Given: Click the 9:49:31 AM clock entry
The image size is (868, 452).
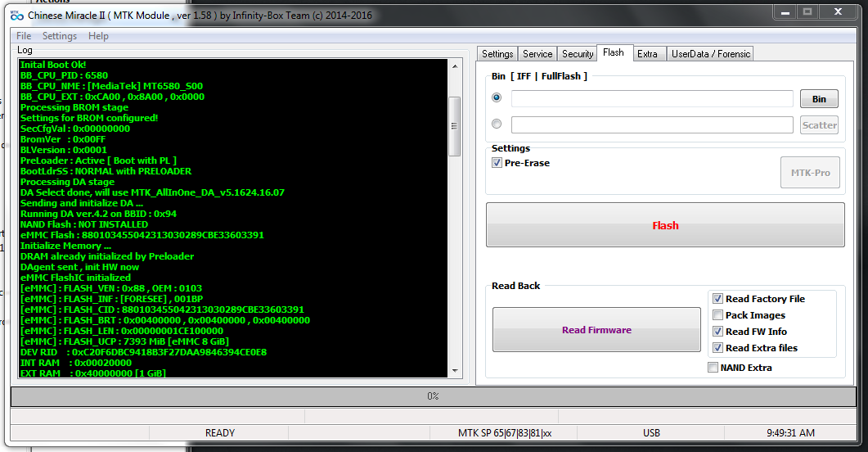Looking at the screenshot, I should (790, 432).
